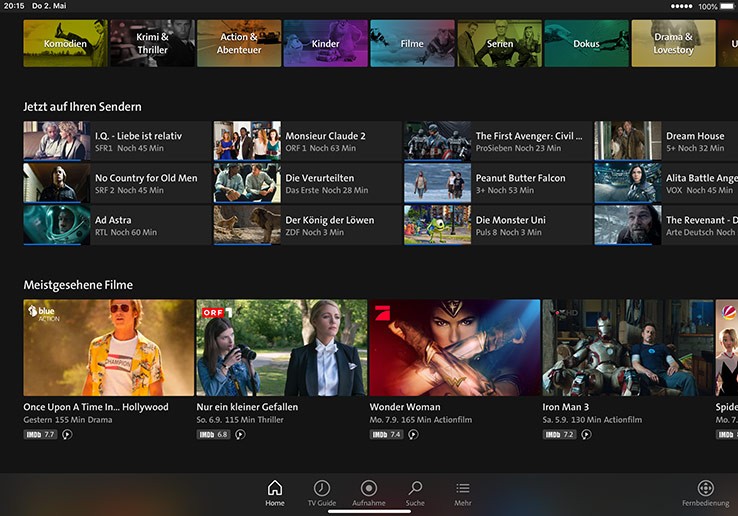Viewport: 738px width, 516px height.
Task: Click the 20:15 clock in status bar
Action: coord(14,6)
